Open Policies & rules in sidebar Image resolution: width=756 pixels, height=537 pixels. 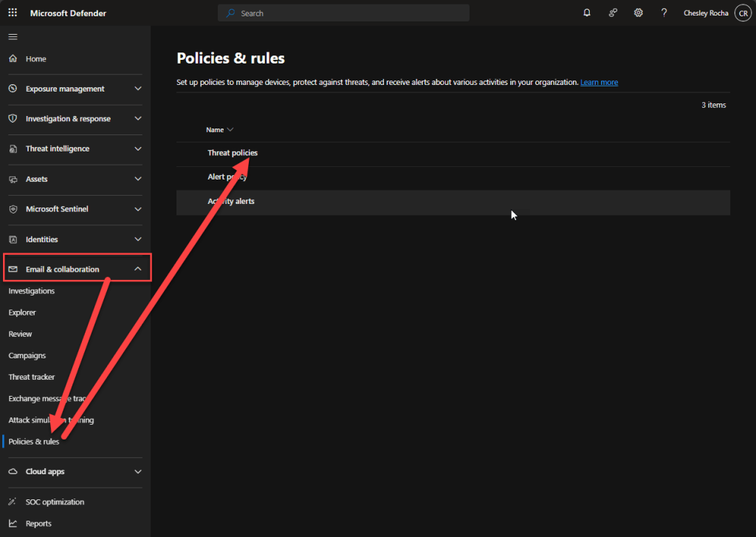click(34, 442)
